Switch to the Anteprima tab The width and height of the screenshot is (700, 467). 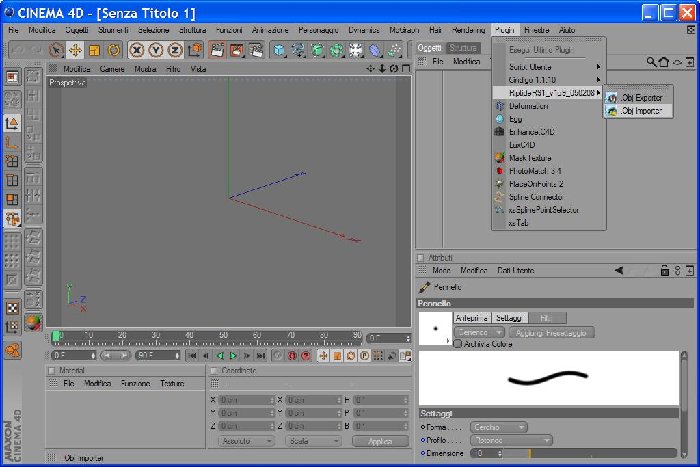tap(472, 318)
